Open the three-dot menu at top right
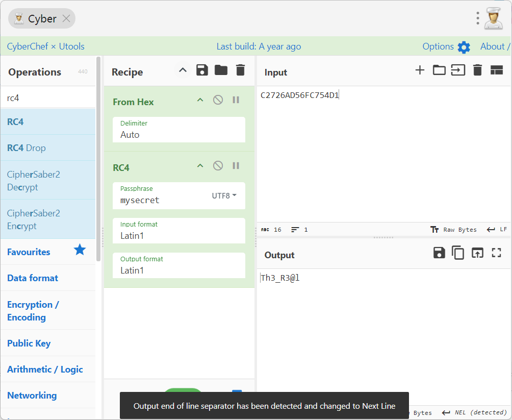 [478, 18]
